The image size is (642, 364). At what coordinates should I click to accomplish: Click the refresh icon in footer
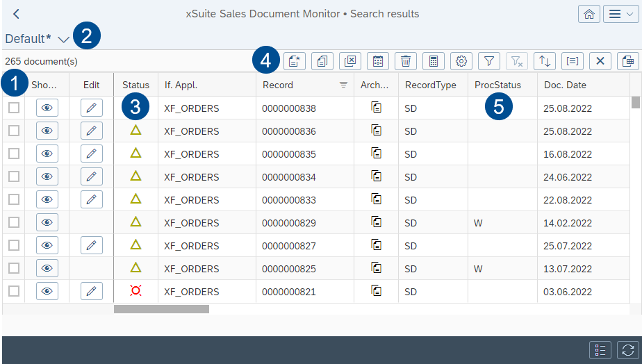pos(628,350)
